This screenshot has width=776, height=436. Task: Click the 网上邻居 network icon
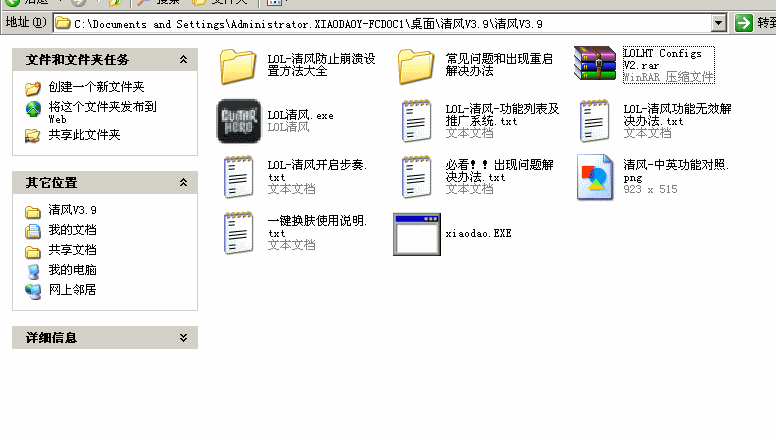tap(33, 291)
